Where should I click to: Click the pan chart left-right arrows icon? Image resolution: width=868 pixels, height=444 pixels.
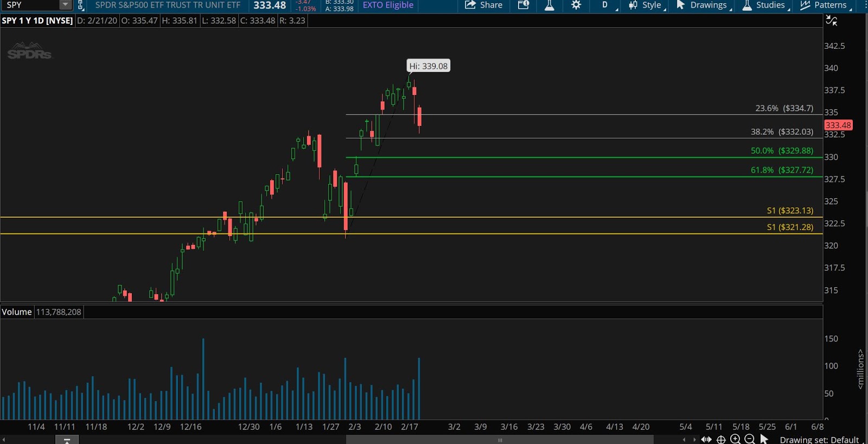point(706,439)
